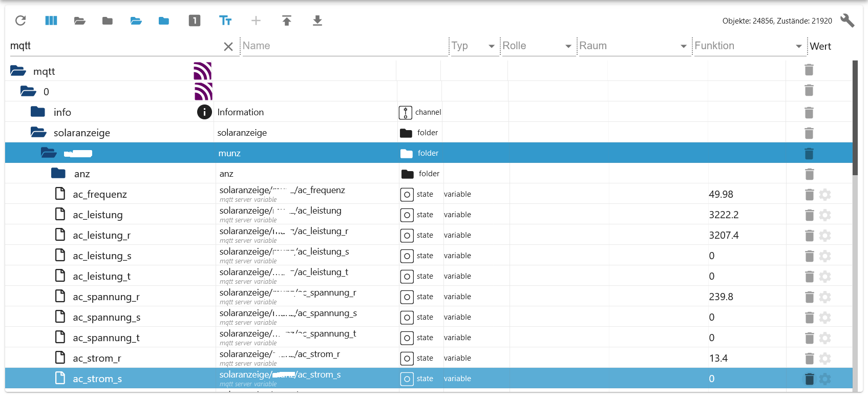
Task: Expand the anz folder
Action: point(58,173)
